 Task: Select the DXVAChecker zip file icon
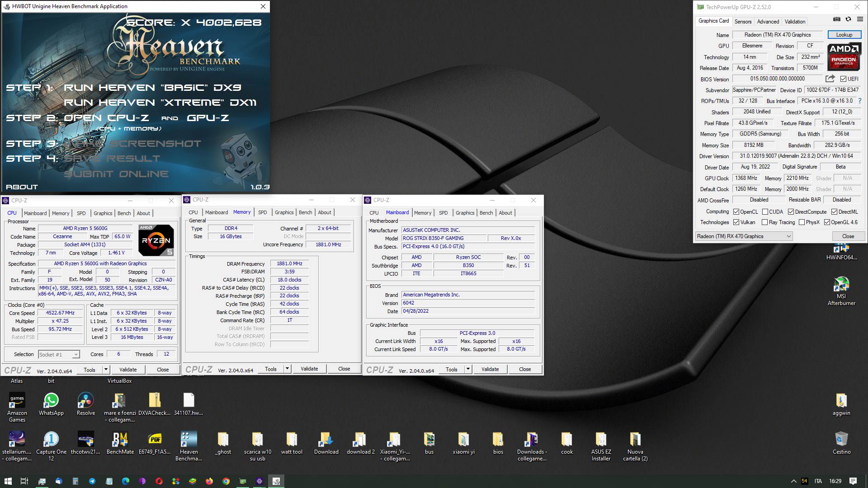point(154,404)
